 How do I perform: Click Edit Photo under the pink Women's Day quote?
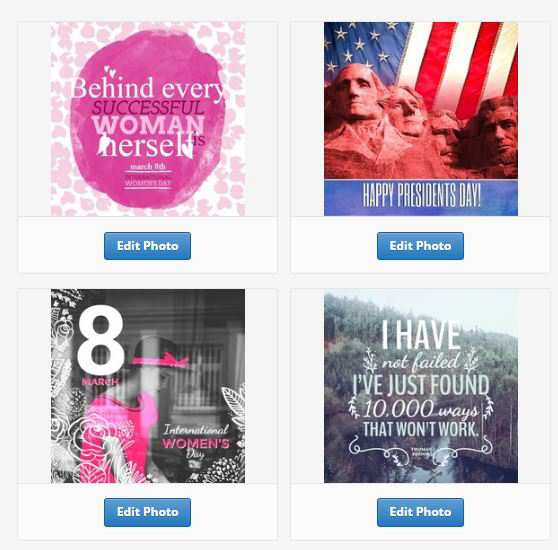pos(147,246)
